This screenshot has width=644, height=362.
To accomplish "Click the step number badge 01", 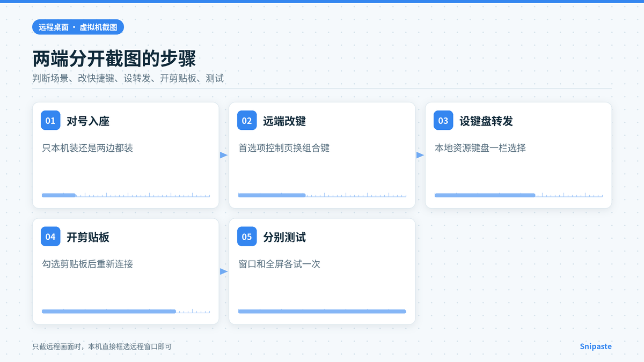I will pos(50,121).
